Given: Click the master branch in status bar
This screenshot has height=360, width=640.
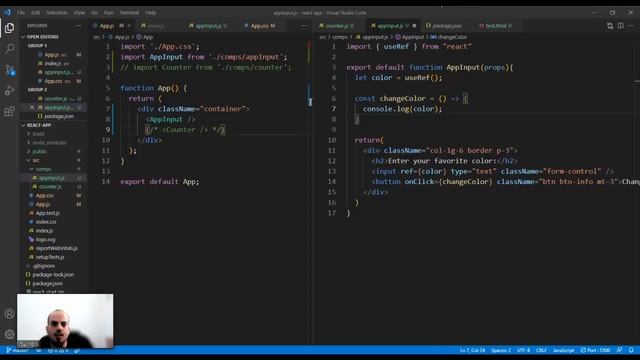Looking at the screenshot, I should click(18, 350).
